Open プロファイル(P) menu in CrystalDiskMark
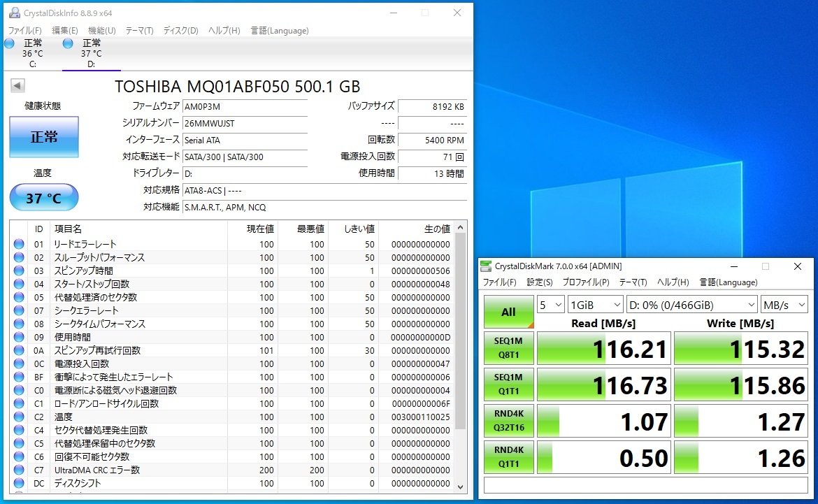The image size is (818, 504). 585,282
